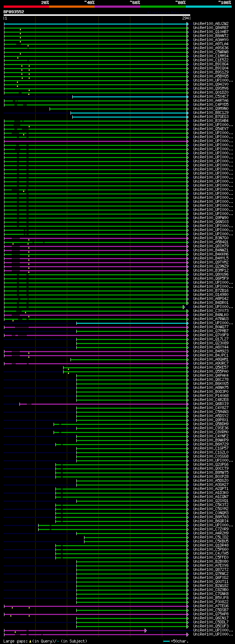Click the UniRef100_B0WQ77 label

210,327
